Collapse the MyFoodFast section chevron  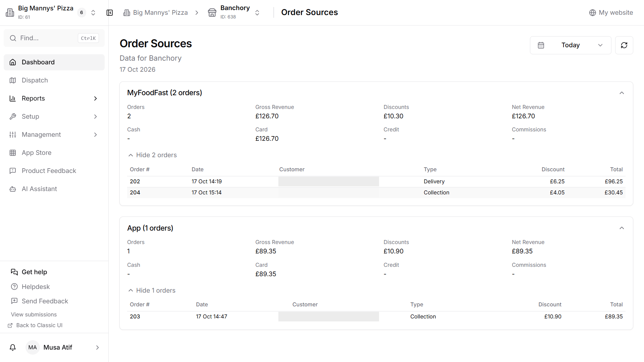(622, 93)
